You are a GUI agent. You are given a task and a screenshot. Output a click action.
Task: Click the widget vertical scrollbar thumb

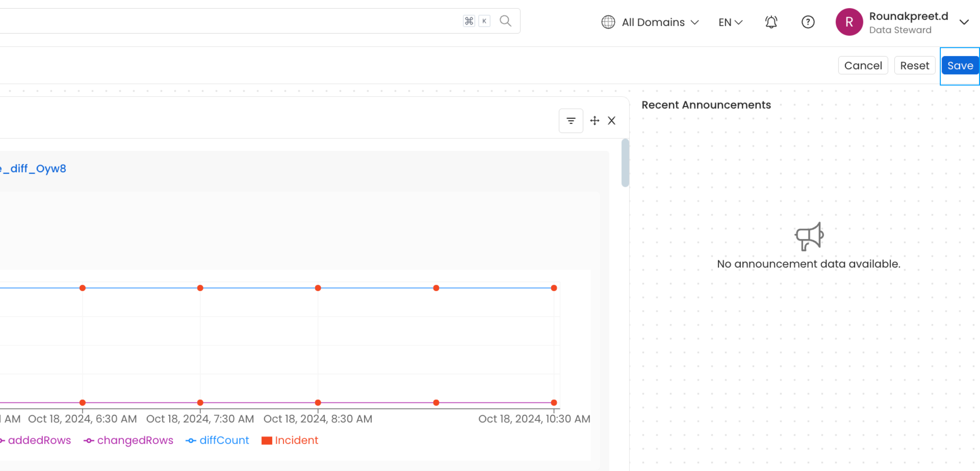click(625, 163)
